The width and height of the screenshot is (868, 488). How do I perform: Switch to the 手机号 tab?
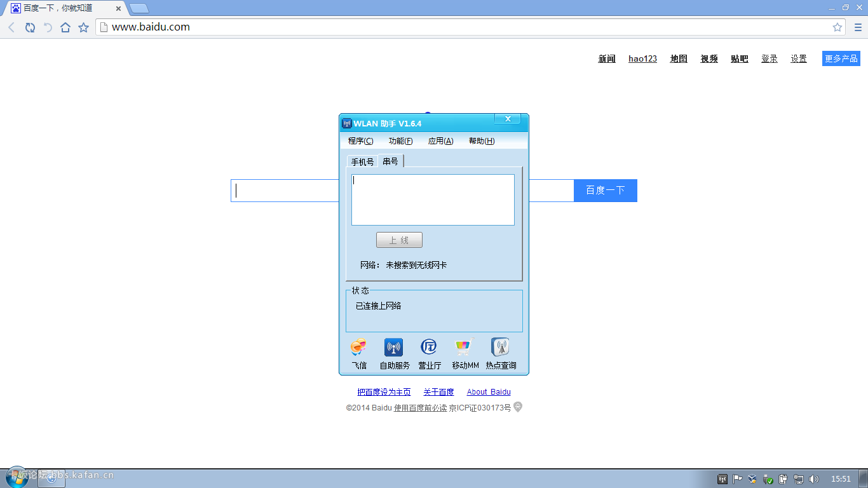[362, 162]
